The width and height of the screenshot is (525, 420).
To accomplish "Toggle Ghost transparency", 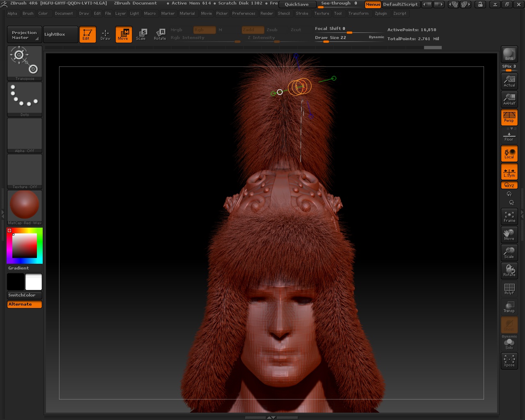I will 509,325.
